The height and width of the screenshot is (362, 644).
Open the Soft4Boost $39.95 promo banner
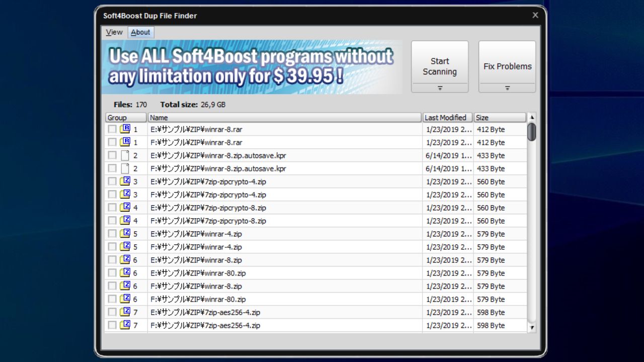tap(252, 67)
